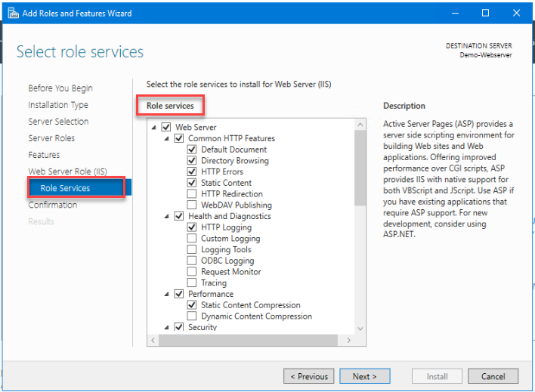Collapse the Performance group arrow
The width and height of the screenshot is (535, 392).
point(166,294)
